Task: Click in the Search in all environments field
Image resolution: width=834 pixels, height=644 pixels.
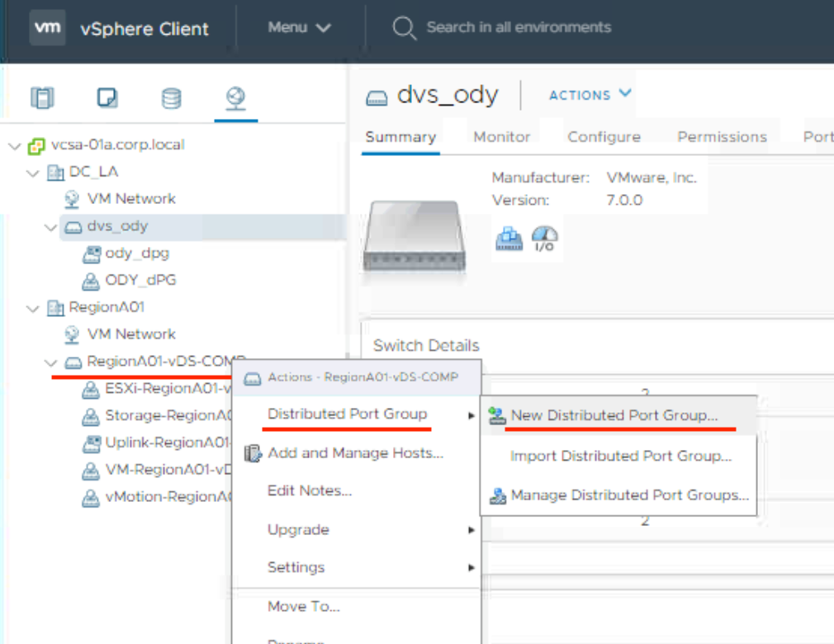Action: [519, 27]
